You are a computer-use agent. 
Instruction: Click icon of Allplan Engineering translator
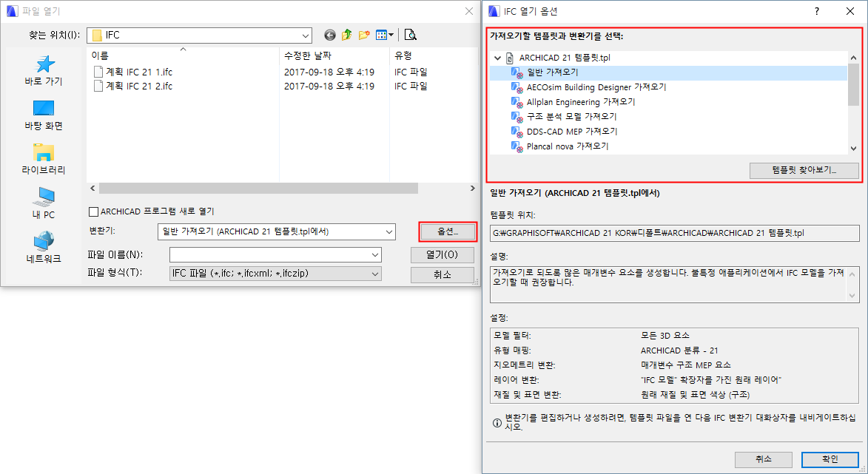pyautogui.click(x=517, y=102)
